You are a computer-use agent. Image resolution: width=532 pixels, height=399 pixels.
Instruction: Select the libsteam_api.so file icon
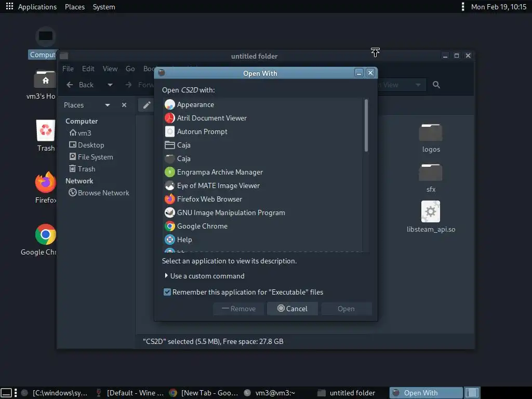(431, 211)
